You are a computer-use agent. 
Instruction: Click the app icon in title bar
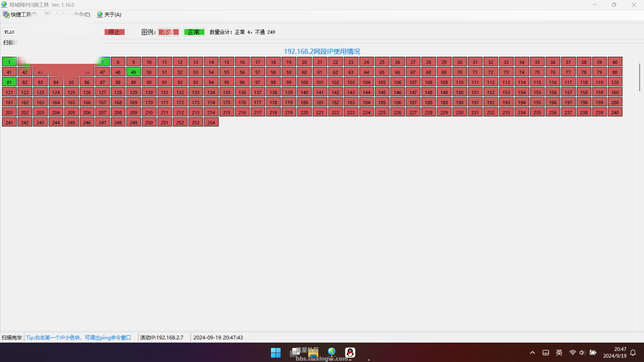point(4,5)
